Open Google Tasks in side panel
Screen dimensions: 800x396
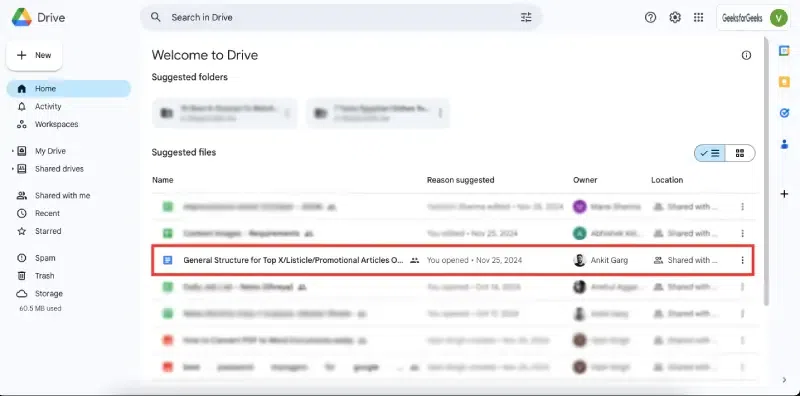(x=784, y=113)
